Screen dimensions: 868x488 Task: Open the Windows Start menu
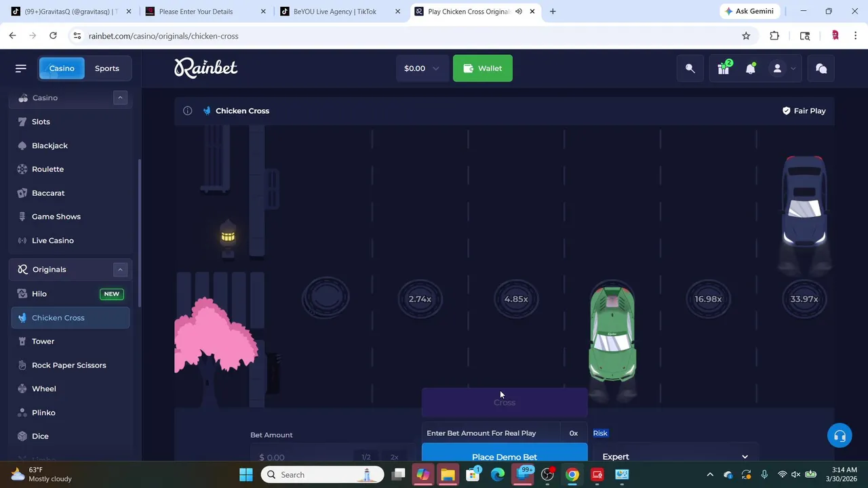pyautogui.click(x=246, y=474)
